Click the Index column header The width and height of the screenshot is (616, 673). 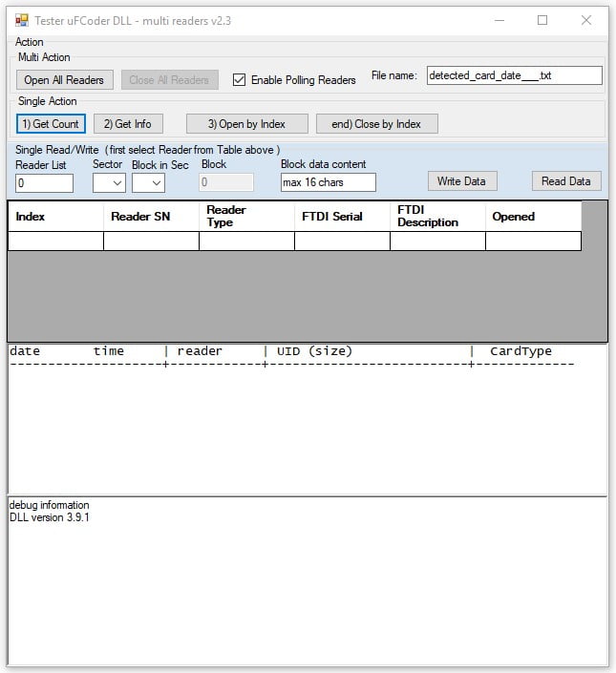coord(55,217)
